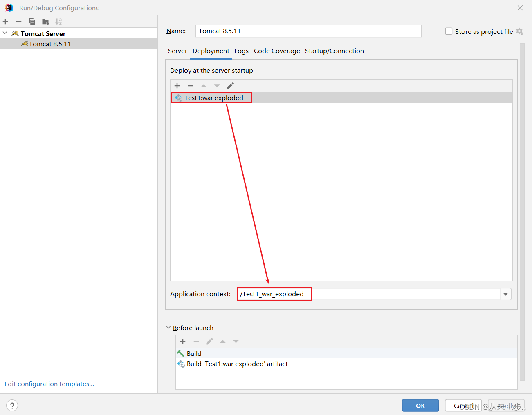The width and height of the screenshot is (532, 415).
Task: Edit the selected deployment artifact
Action: pos(231,86)
